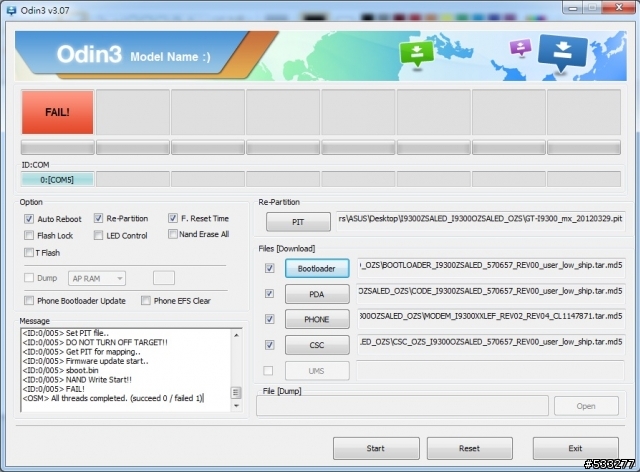Image resolution: width=640 pixels, height=472 pixels.
Task: Check the T Flash option
Action: coord(29,252)
